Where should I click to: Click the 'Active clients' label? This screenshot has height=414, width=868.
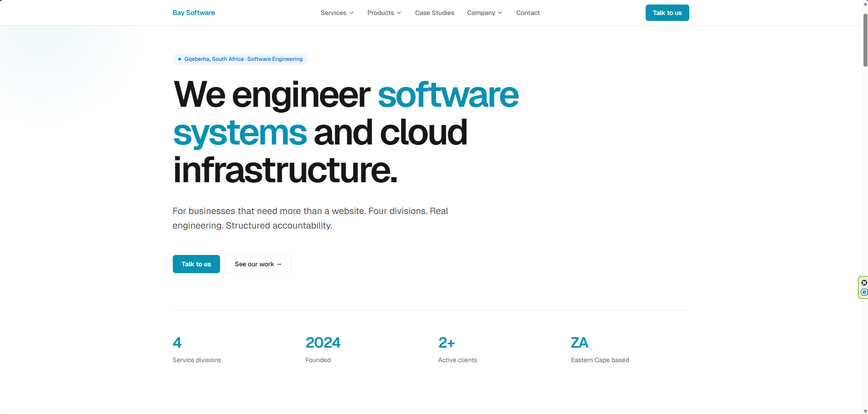point(457,360)
